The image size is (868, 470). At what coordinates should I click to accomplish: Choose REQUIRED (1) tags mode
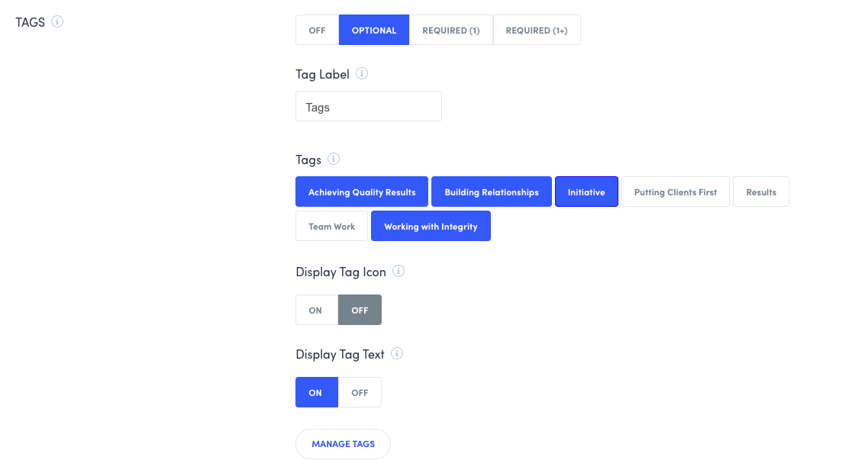coord(451,31)
